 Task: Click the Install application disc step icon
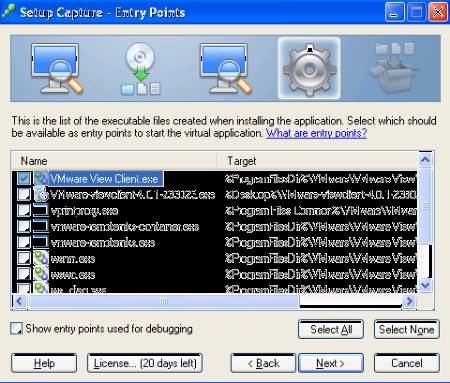tap(140, 69)
